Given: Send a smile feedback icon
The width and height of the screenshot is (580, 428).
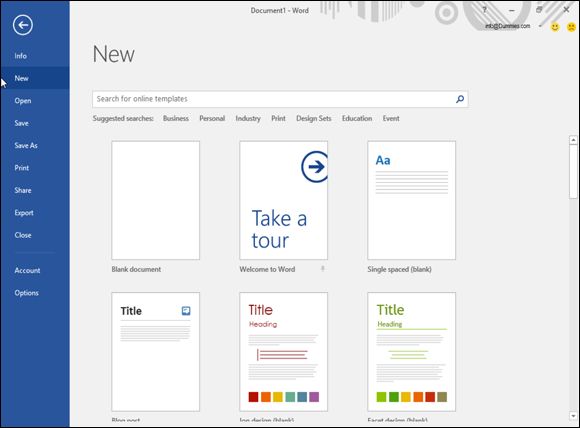Looking at the screenshot, I should click(x=555, y=27).
